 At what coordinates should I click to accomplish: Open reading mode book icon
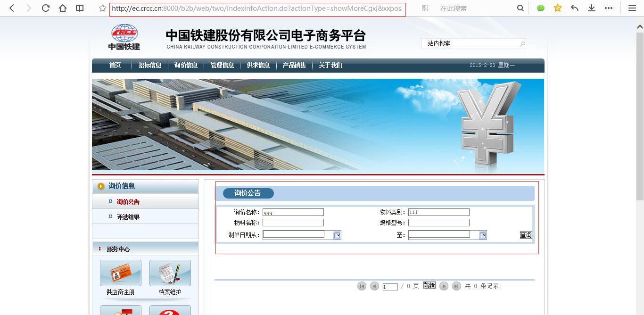80,8
